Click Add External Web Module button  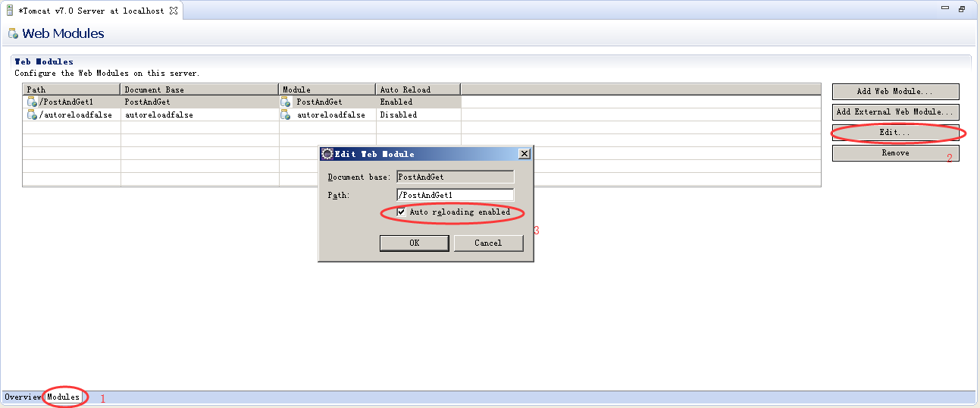(895, 111)
